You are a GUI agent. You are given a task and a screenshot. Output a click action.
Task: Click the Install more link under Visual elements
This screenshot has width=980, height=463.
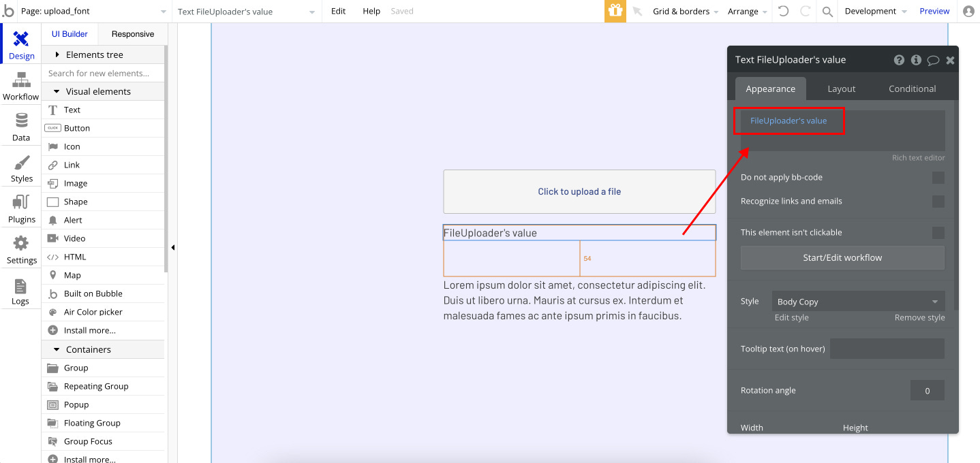[x=103, y=330]
